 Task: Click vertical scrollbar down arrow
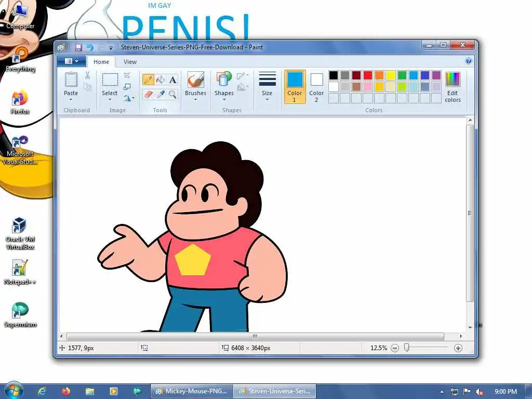470,327
